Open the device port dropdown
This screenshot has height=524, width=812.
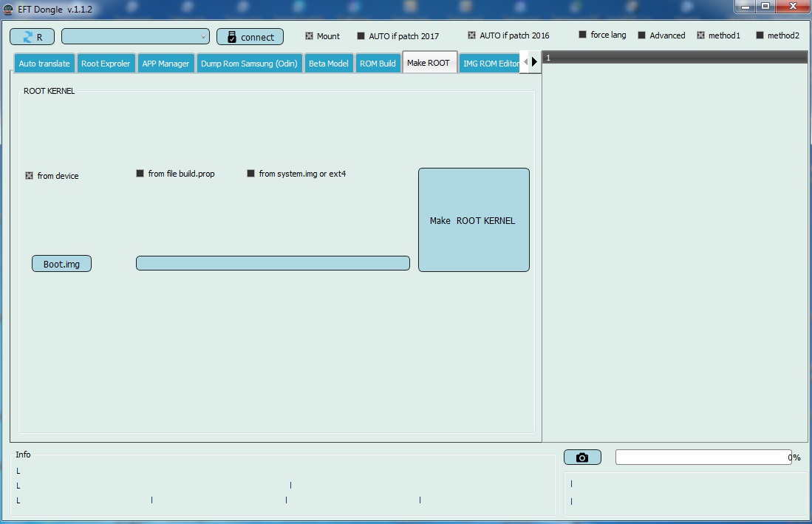click(x=135, y=36)
